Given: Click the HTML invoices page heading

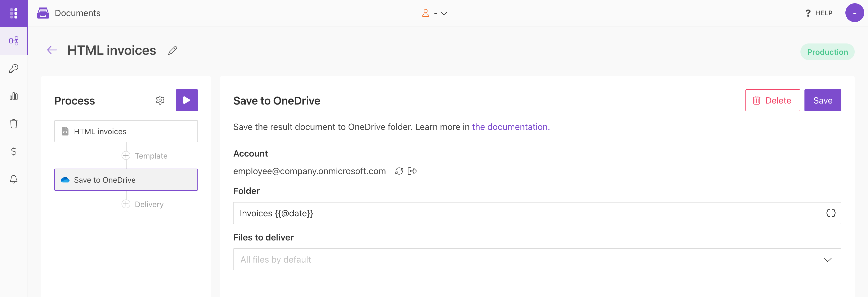Looking at the screenshot, I should click(112, 50).
